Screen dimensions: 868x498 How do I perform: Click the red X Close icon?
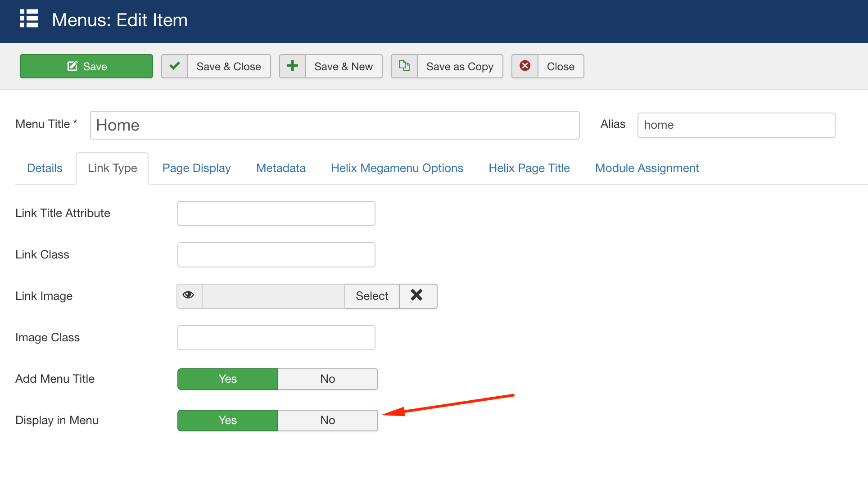pos(525,66)
